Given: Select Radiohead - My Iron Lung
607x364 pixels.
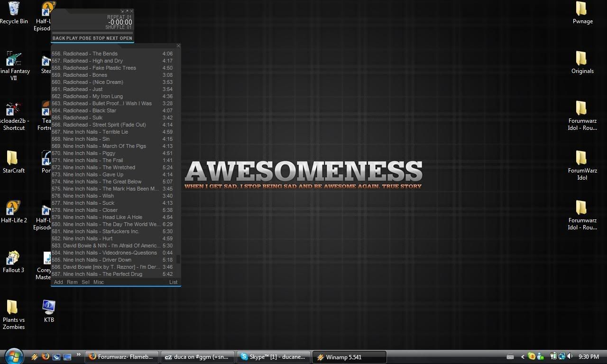Looking at the screenshot, I should tap(112, 96).
